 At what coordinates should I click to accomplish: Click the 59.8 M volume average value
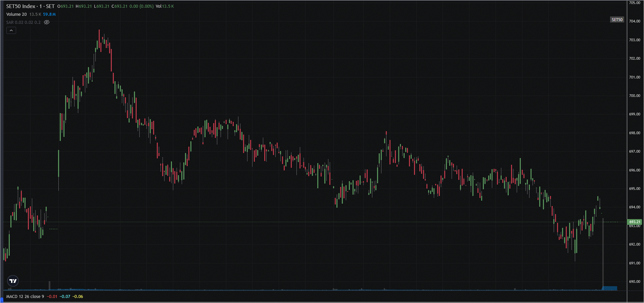point(49,14)
